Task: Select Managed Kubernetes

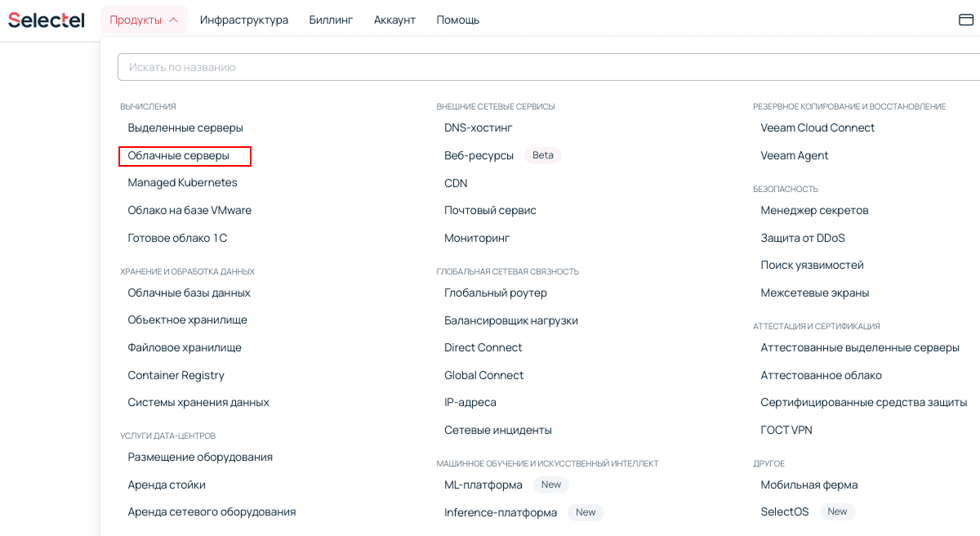Action: [x=182, y=182]
